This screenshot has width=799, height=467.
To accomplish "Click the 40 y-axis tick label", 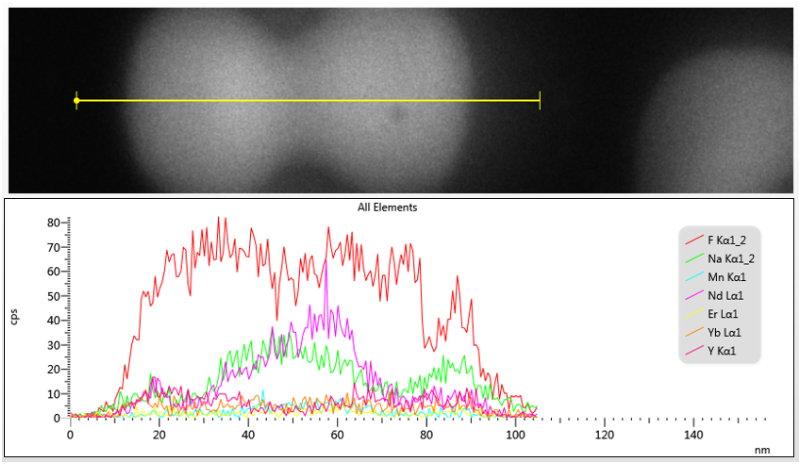I will click(51, 320).
